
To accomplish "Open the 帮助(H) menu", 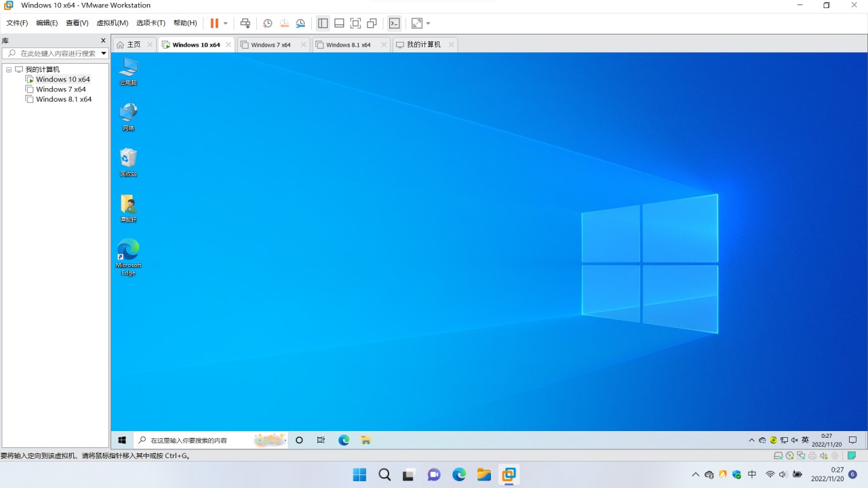I will (185, 23).
